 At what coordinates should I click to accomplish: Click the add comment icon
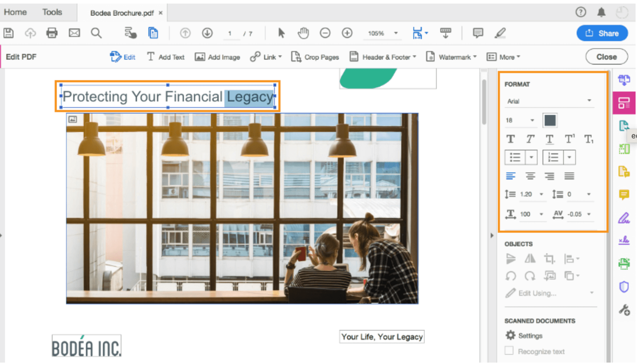[478, 33]
